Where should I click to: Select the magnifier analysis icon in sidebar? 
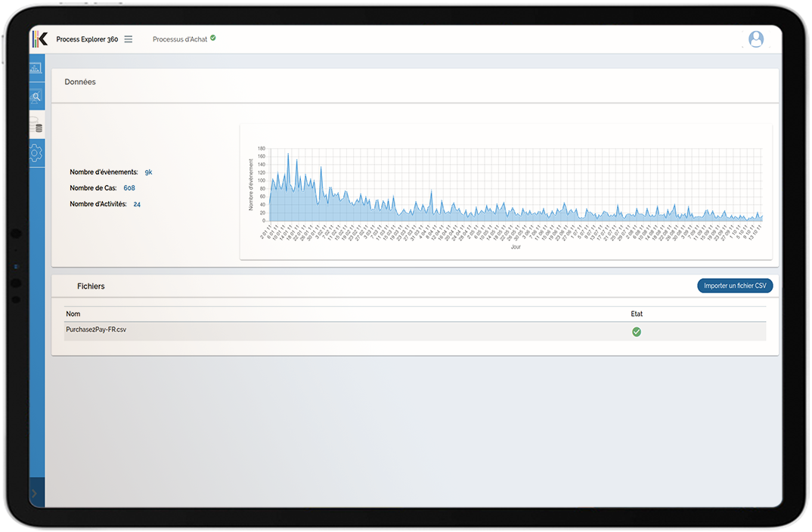[36, 97]
